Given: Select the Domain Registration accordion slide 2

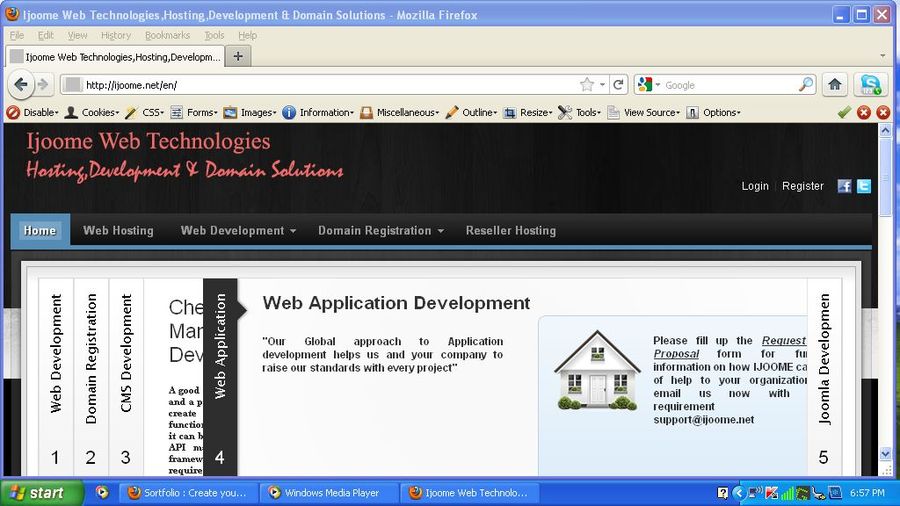Looking at the screenshot, I should tap(91, 377).
